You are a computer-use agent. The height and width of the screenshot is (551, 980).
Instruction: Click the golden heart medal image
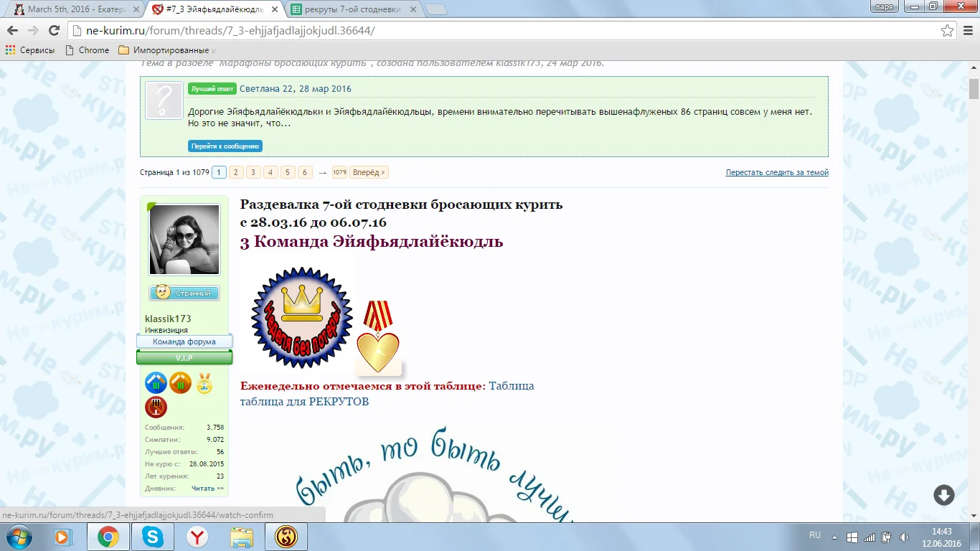pyautogui.click(x=378, y=337)
